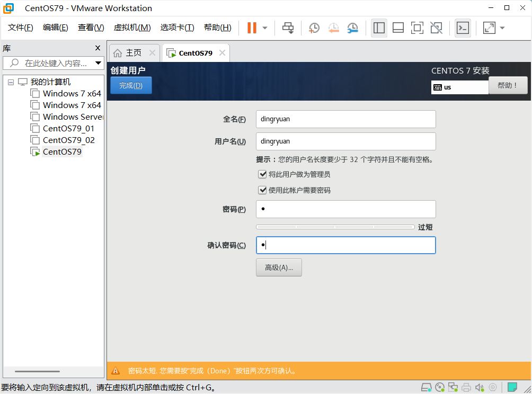Open the 虚拟机(M) menu
Screen dimensions: 532x394
pos(132,28)
